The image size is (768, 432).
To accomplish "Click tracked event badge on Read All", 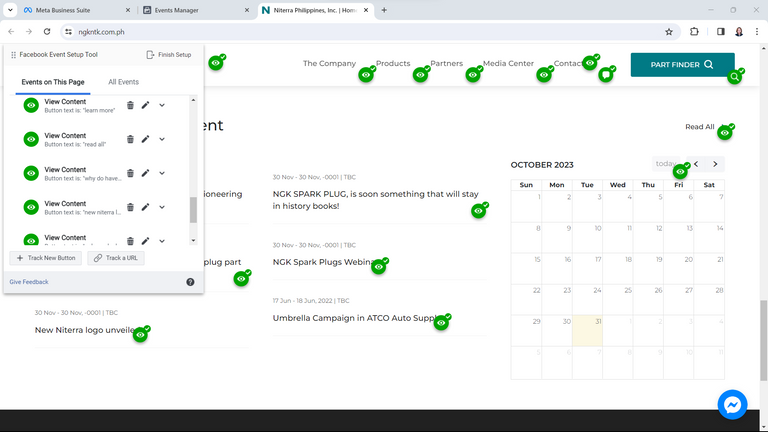I will [x=725, y=132].
